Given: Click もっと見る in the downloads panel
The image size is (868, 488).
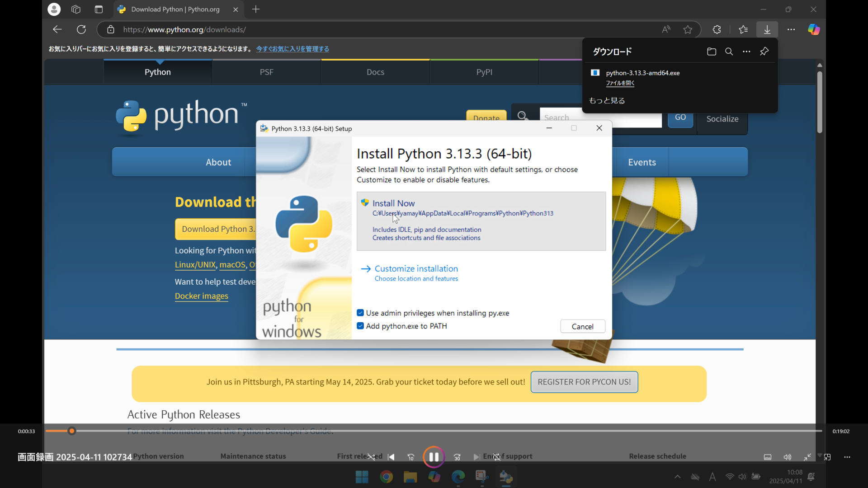Looking at the screenshot, I should [x=607, y=101].
